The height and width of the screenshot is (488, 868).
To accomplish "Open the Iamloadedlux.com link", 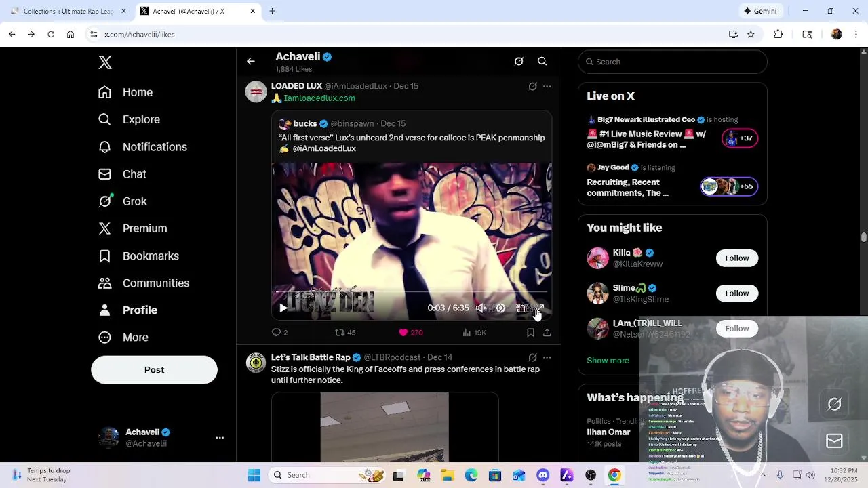I will pyautogui.click(x=319, y=98).
